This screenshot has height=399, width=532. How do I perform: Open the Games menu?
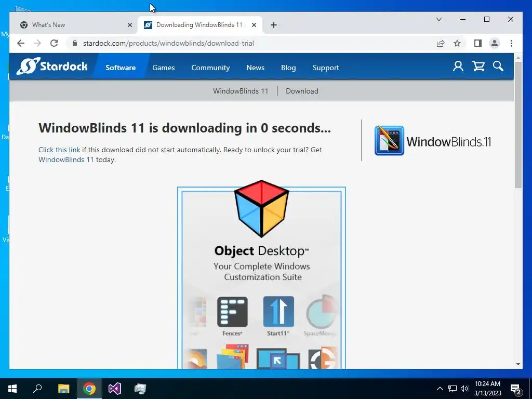click(x=164, y=68)
